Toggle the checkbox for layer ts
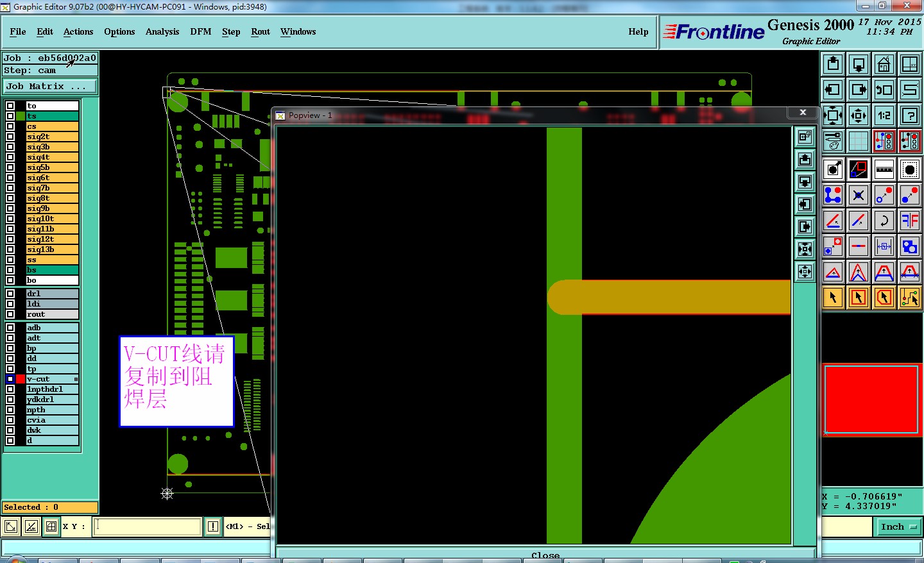 click(x=10, y=116)
